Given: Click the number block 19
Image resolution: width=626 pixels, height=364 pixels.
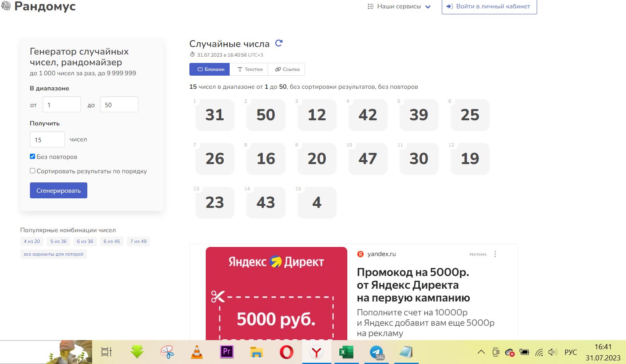Looking at the screenshot, I should pyautogui.click(x=470, y=159).
